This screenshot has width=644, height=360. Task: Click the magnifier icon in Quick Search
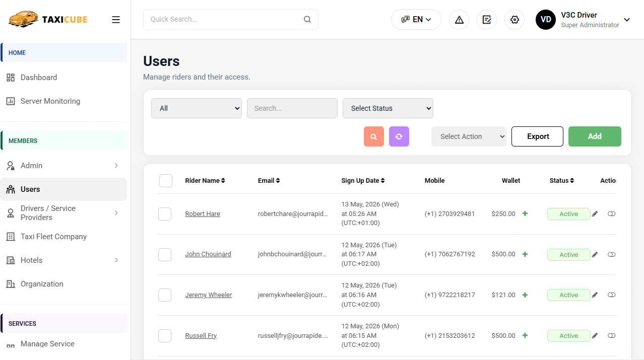(307, 20)
